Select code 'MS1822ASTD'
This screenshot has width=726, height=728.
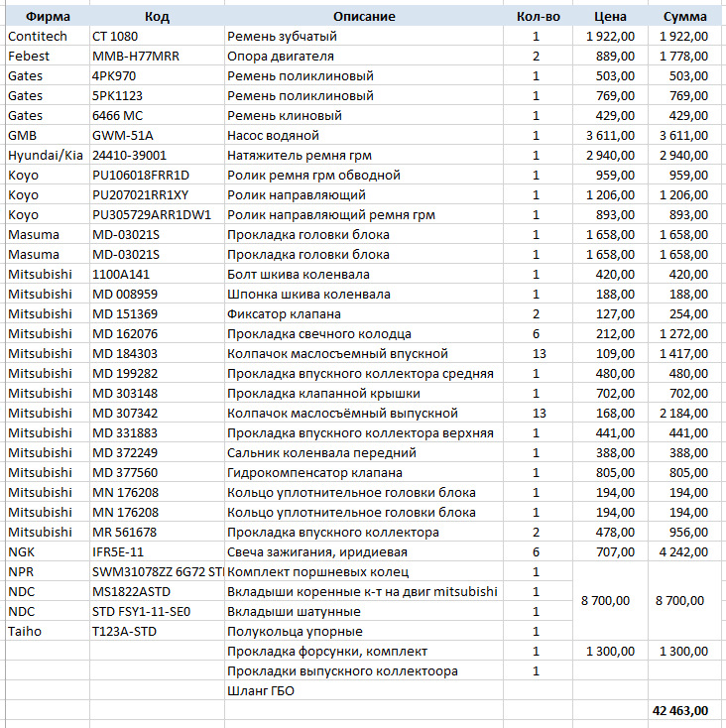coord(157,591)
